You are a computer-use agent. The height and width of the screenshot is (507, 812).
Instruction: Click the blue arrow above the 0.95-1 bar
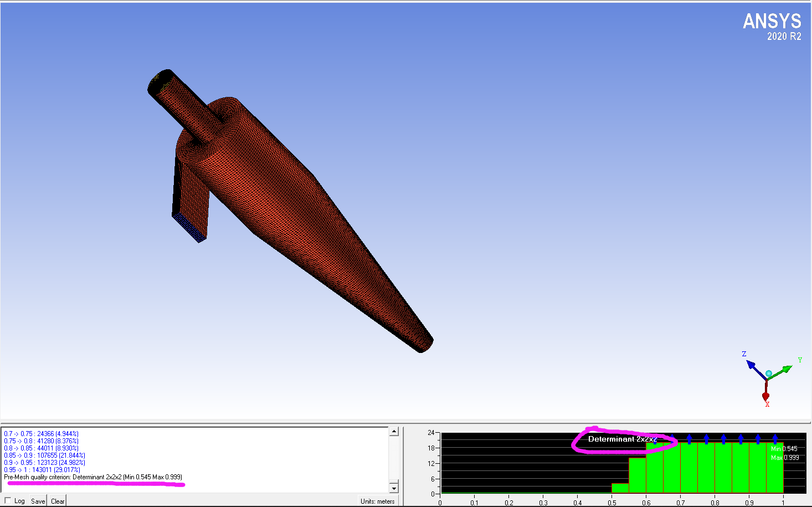click(775, 439)
